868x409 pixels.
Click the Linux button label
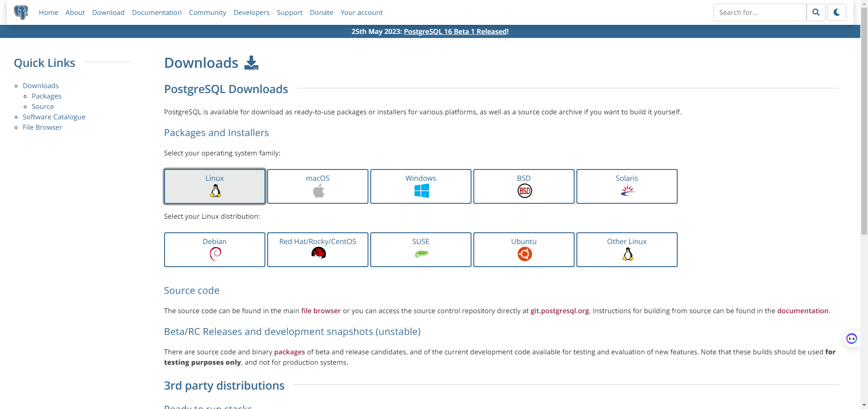(215, 179)
